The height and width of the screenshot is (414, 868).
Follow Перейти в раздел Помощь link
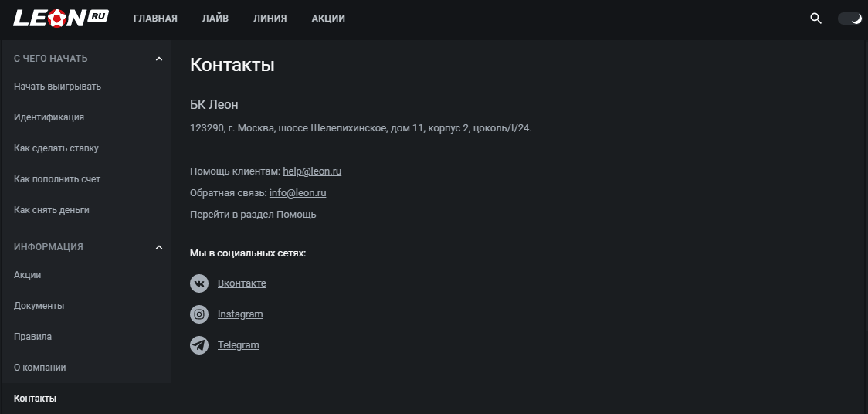(x=253, y=214)
